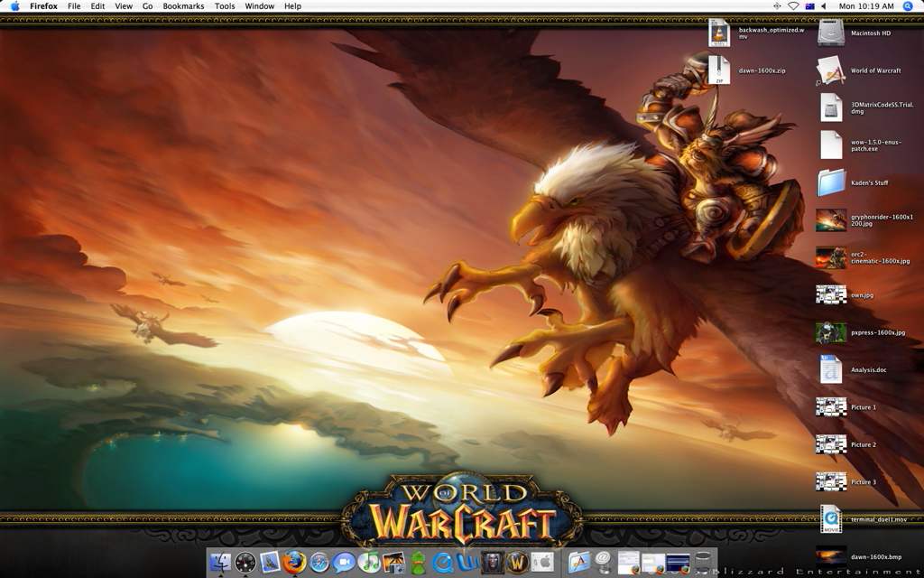Select 3DMatrixCodeSS.Trial.dmg file icon
The width and height of the screenshot is (924, 578).
point(831,107)
